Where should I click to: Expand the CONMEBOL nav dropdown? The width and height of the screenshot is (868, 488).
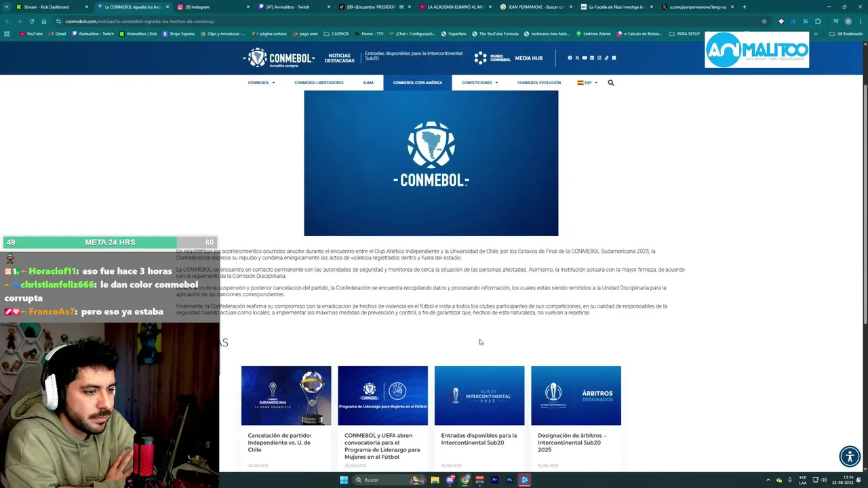click(x=261, y=83)
